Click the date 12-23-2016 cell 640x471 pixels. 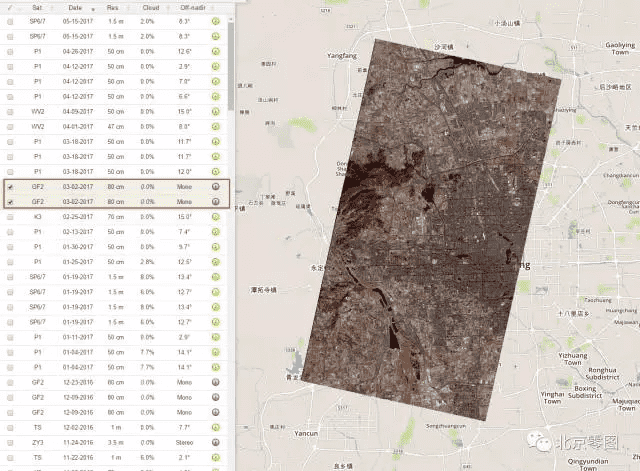click(x=78, y=382)
